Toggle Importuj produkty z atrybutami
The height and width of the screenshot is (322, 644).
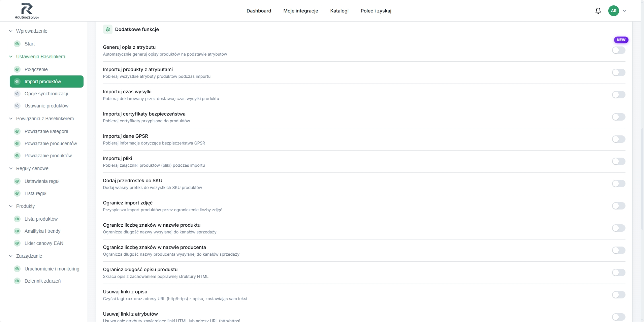coord(618,72)
